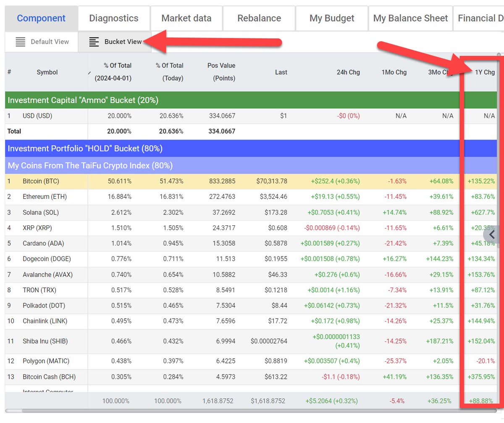Viewport: 504px width, 423px height.
Task: Click Bitcoin position value 833.2885
Action: (222, 181)
